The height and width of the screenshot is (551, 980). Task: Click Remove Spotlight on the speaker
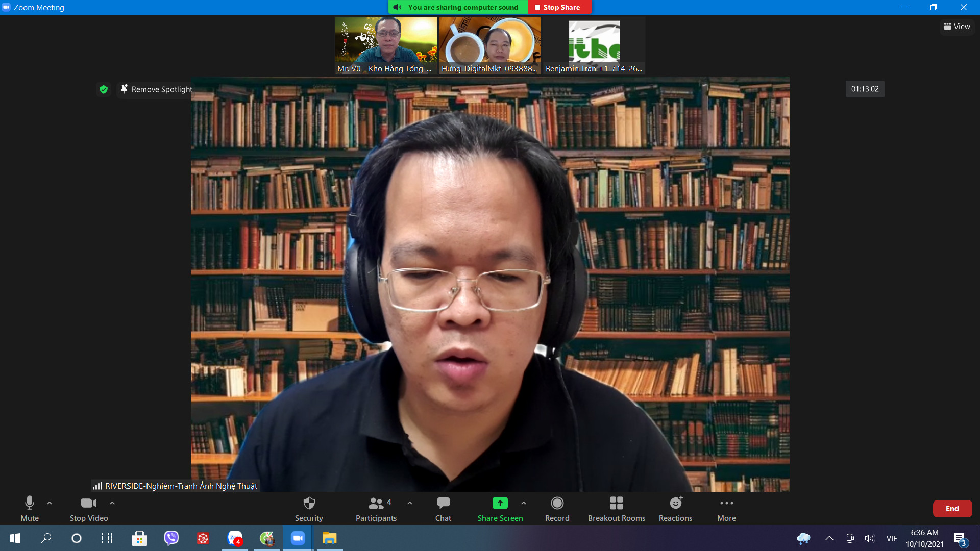157,89
